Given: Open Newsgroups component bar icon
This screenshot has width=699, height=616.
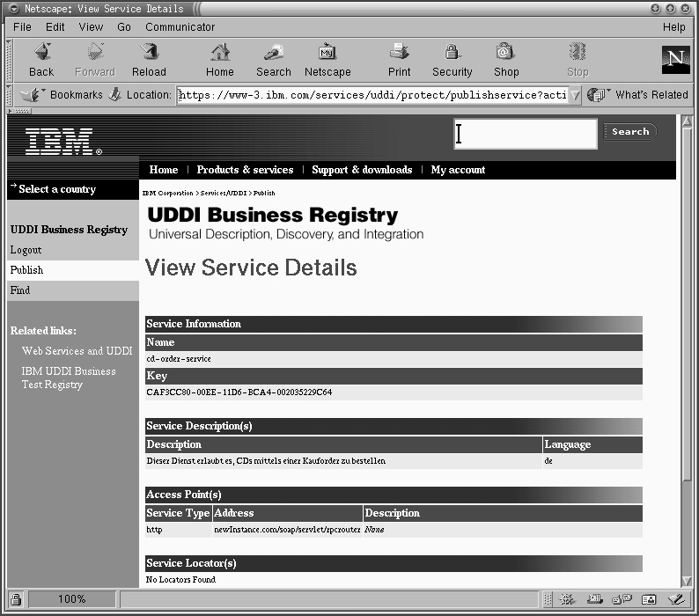Looking at the screenshot, I should [622, 599].
